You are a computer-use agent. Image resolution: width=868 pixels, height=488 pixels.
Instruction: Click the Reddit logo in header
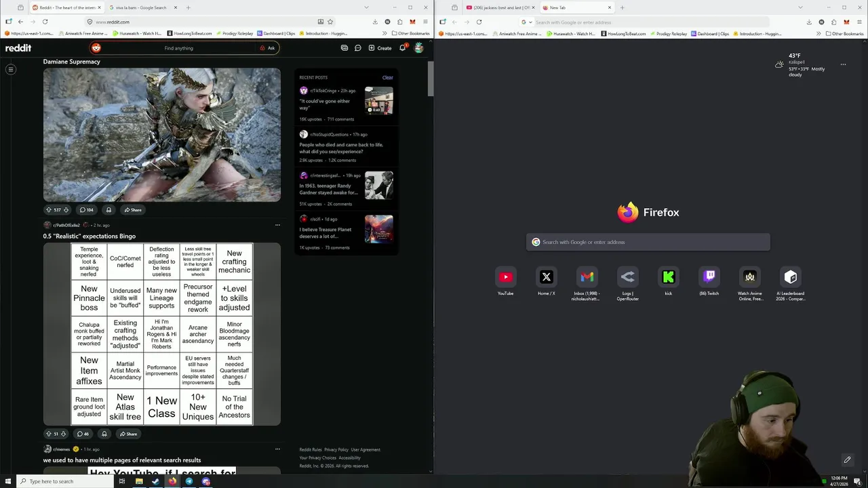click(18, 48)
